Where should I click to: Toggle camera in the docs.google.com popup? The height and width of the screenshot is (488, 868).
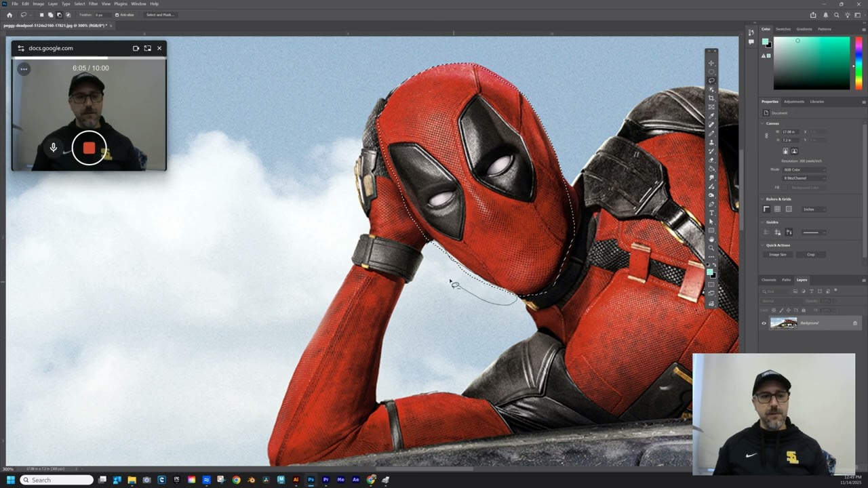coord(136,48)
